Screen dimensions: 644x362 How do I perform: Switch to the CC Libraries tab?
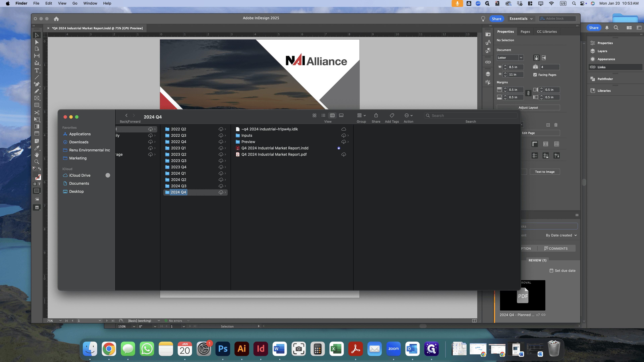click(x=547, y=32)
